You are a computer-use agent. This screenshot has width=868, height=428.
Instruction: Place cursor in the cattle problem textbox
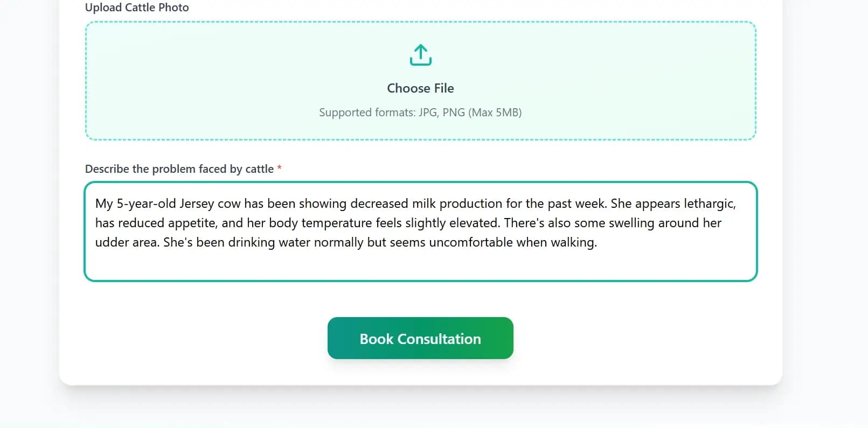[x=420, y=231]
